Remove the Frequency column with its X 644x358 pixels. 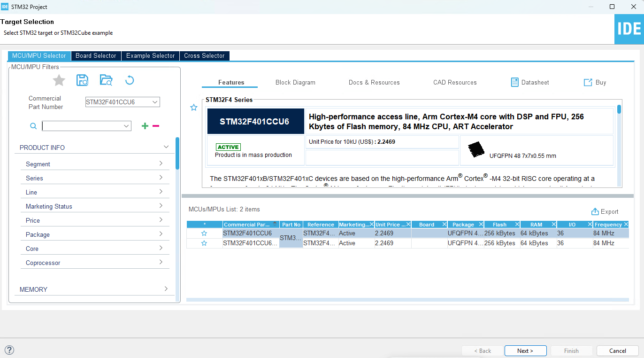[x=626, y=225]
